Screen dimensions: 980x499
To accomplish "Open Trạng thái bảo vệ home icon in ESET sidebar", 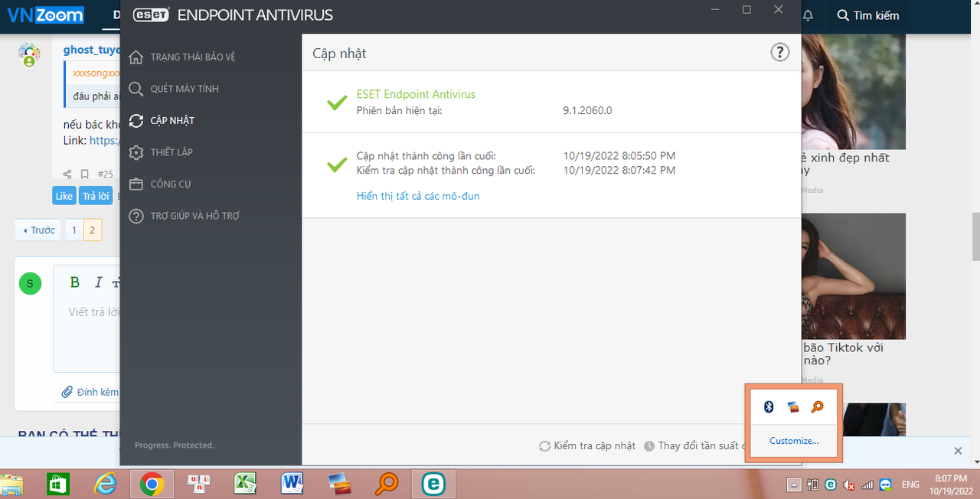I will coord(136,57).
